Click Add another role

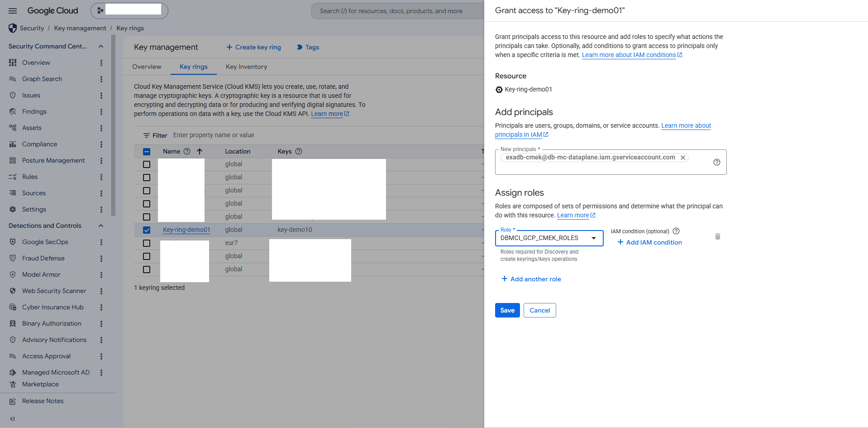click(531, 279)
